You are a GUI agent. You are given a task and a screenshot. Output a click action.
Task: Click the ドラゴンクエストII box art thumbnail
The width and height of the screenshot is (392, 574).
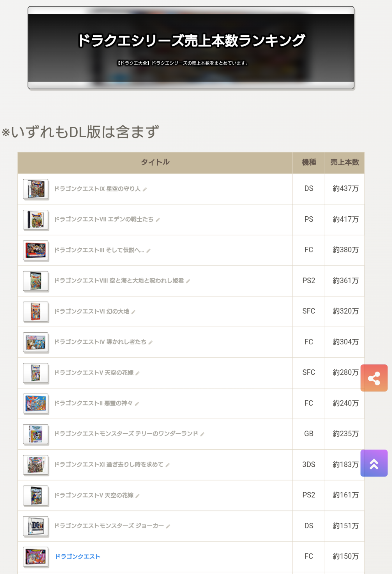click(x=36, y=404)
